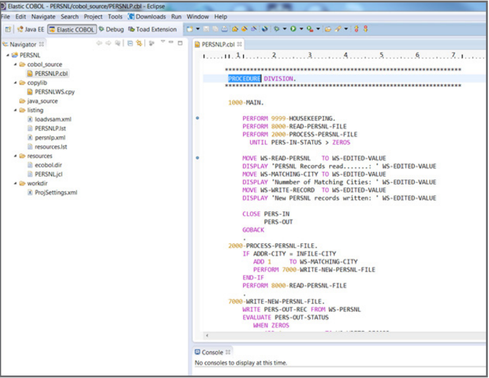Open the Downloads menu
Screen dimensions: 489x378
click(147, 17)
